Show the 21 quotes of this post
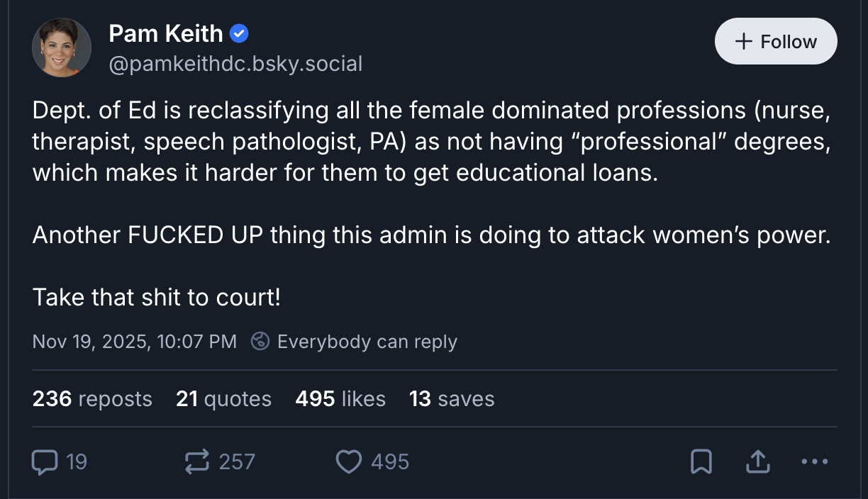The image size is (868, 499). tap(223, 398)
